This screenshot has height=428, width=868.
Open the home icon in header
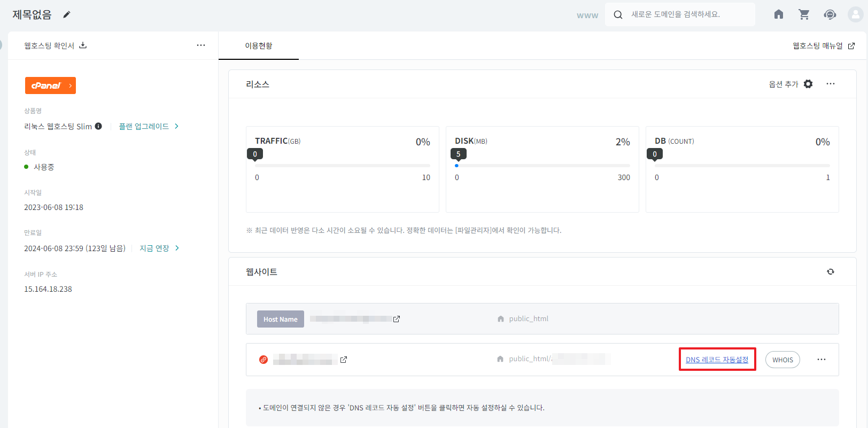click(779, 14)
